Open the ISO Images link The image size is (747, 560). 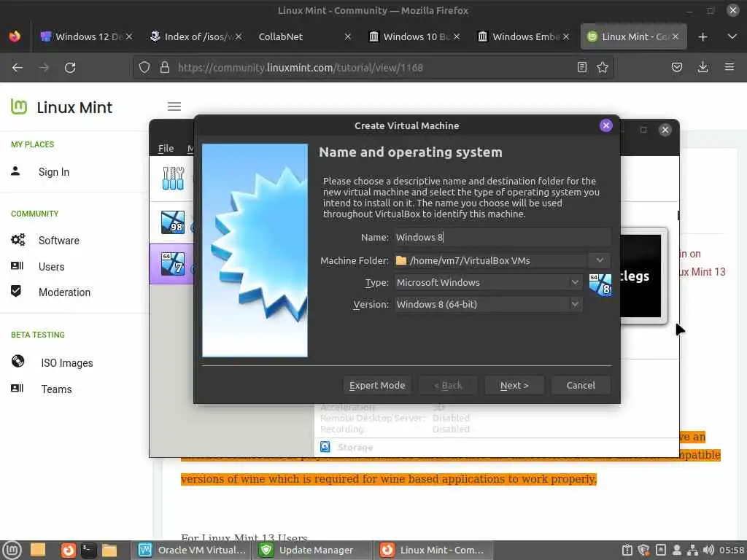click(x=66, y=363)
